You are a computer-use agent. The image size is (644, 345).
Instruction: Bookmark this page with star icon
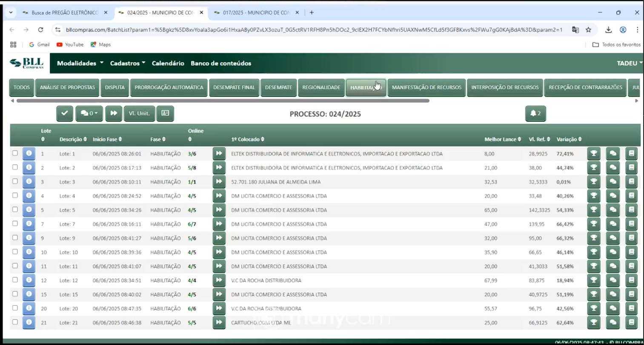pyautogui.click(x=588, y=30)
